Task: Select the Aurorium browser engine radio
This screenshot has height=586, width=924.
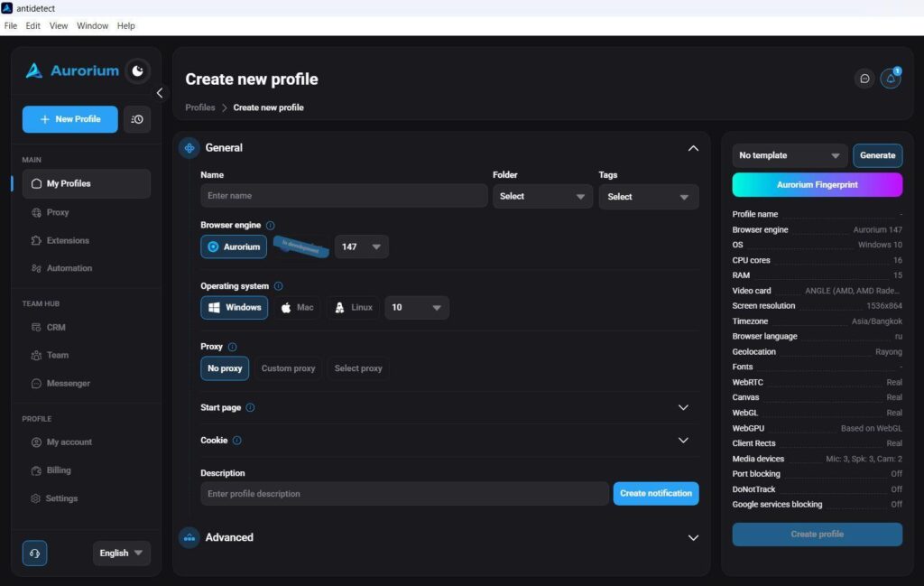Action: pyautogui.click(x=234, y=247)
